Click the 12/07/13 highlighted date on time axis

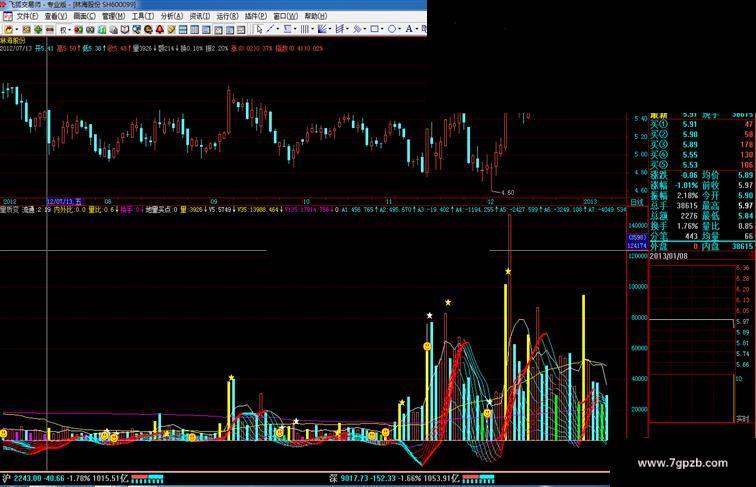pos(65,201)
